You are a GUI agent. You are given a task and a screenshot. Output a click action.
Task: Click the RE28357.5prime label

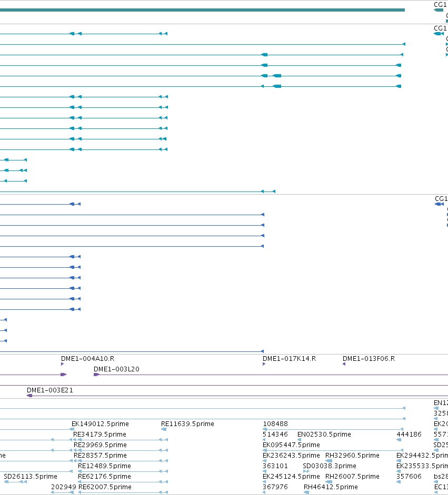click(100, 456)
